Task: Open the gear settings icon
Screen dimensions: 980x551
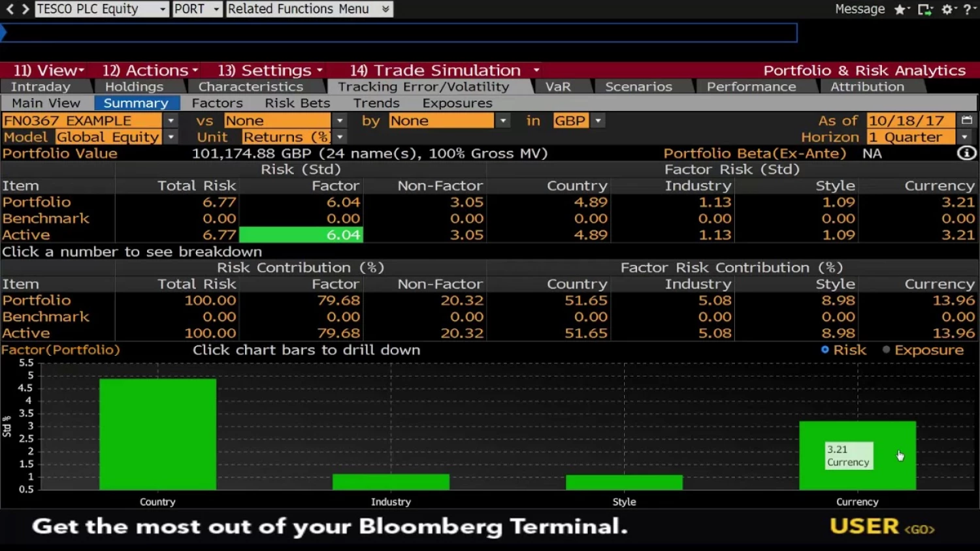Action: 947,9
